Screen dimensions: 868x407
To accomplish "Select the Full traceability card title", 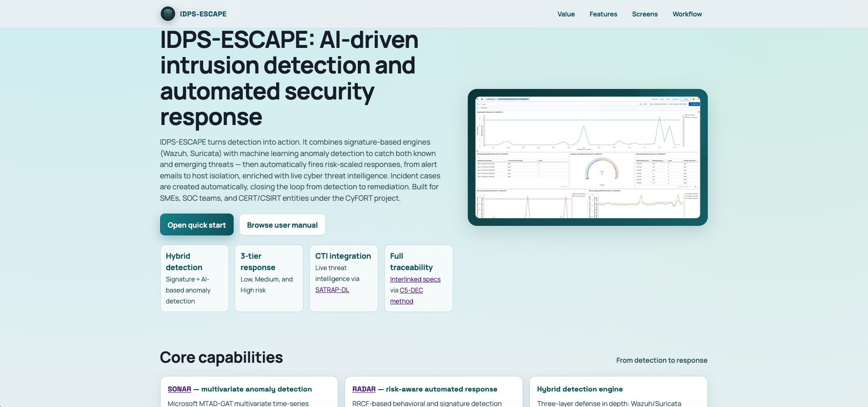I will point(411,262).
